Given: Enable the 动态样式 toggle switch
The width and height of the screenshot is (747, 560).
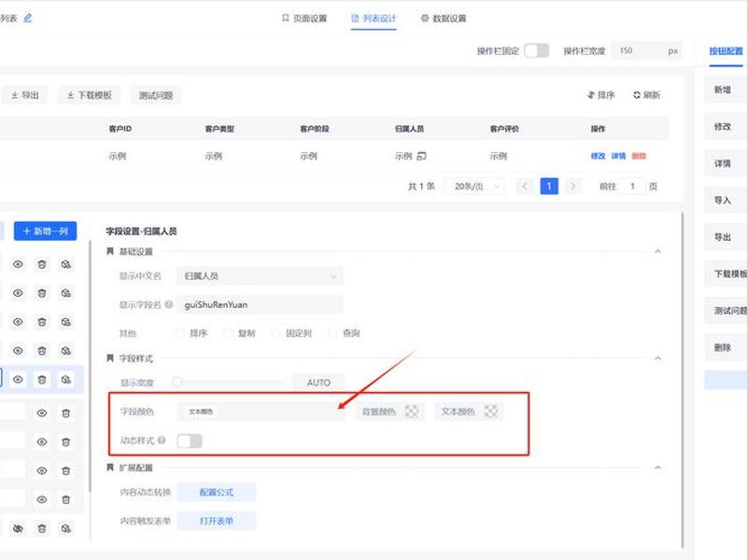Looking at the screenshot, I should 190,441.
